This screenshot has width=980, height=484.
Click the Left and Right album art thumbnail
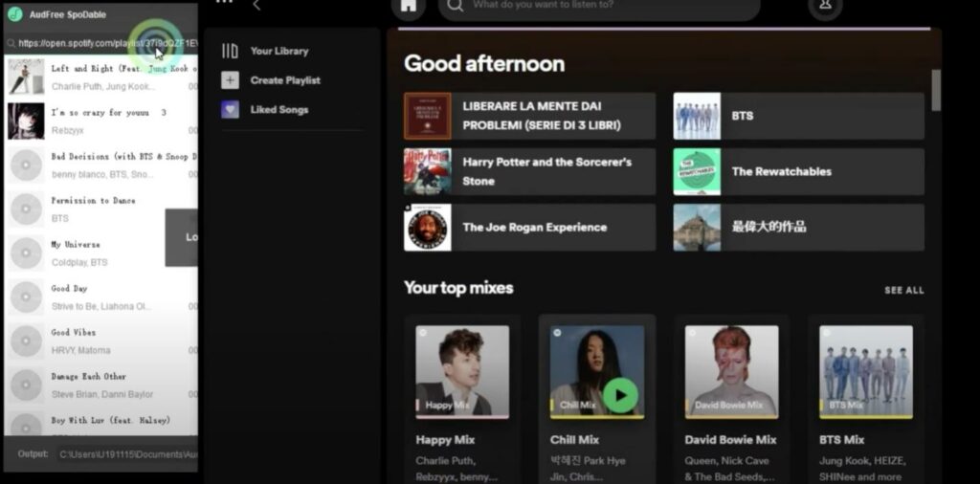(x=26, y=77)
